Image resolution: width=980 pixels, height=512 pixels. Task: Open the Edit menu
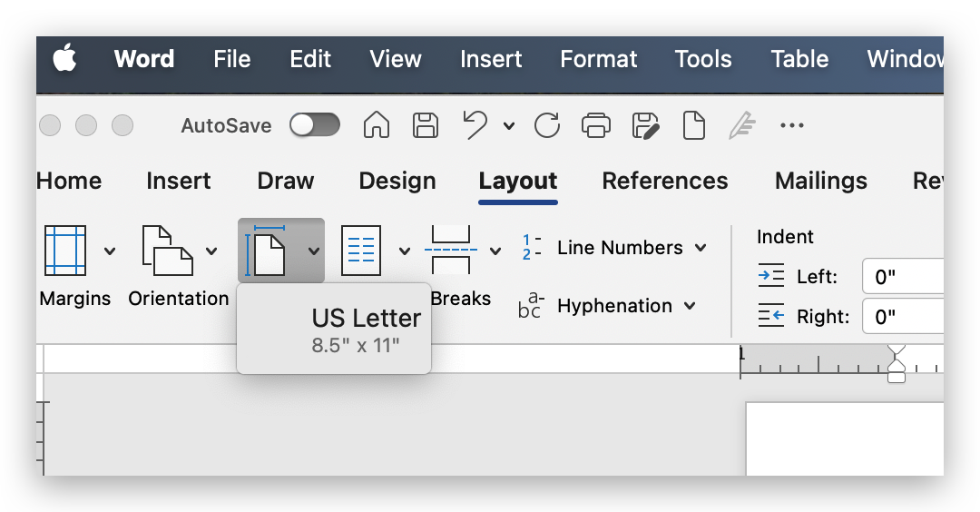[x=310, y=59]
